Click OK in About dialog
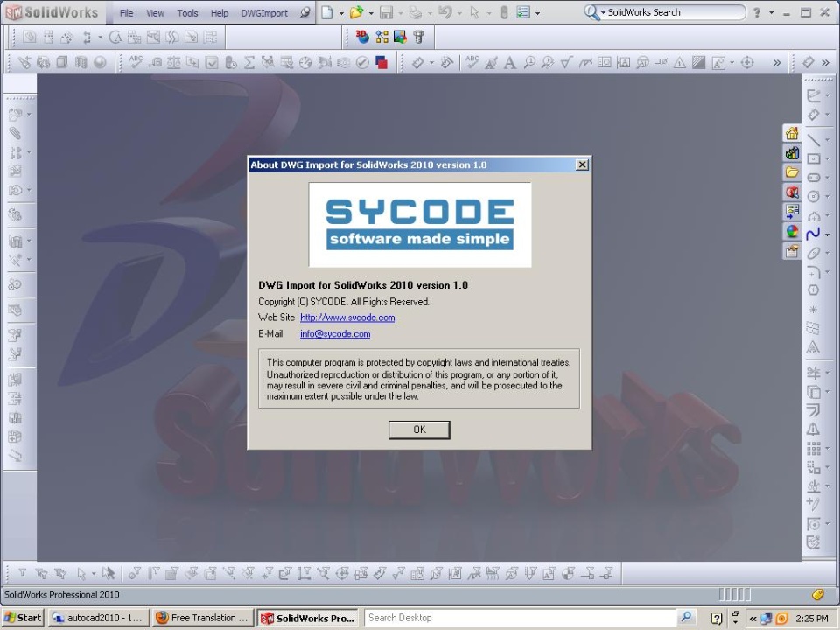The height and width of the screenshot is (630, 840). pyautogui.click(x=419, y=430)
